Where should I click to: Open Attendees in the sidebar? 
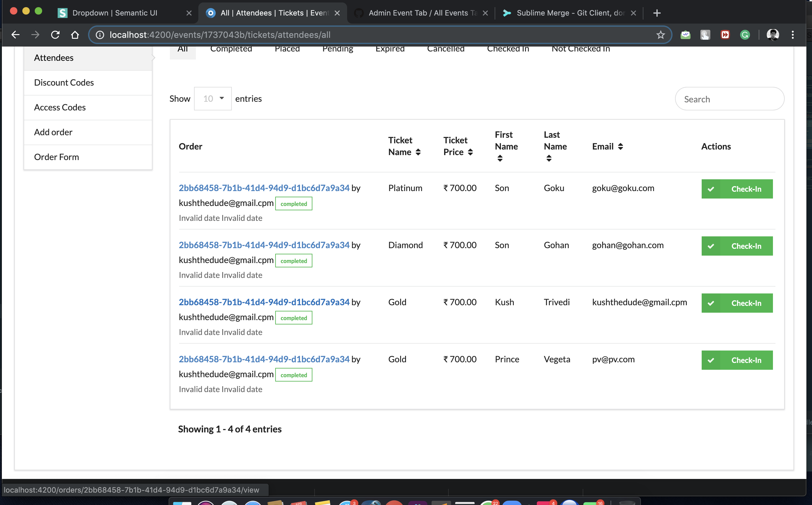pos(88,58)
